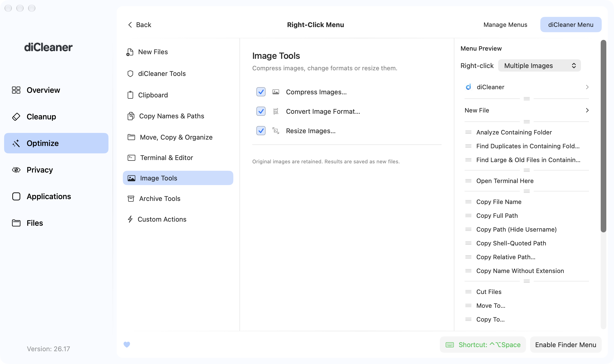This screenshot has height=364, width=614.
Task: Click the Convert Image Format icon
Action: (276, 111)
